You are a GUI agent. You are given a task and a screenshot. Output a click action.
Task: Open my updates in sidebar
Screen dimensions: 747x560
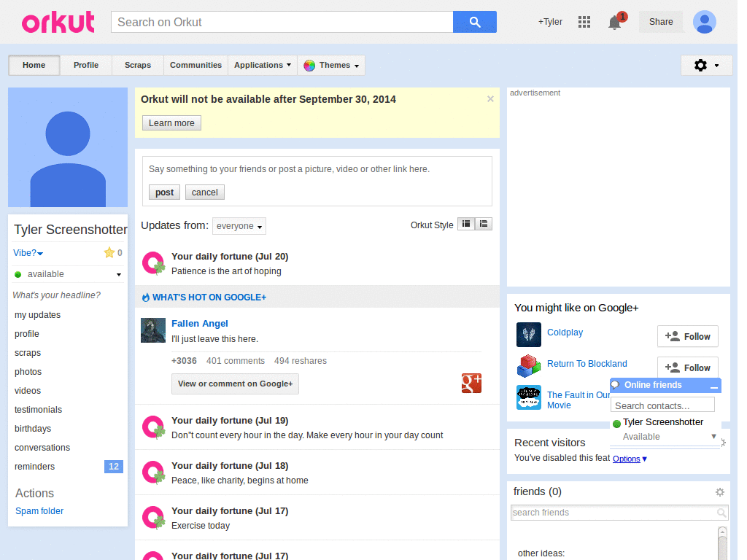[38, 315]
